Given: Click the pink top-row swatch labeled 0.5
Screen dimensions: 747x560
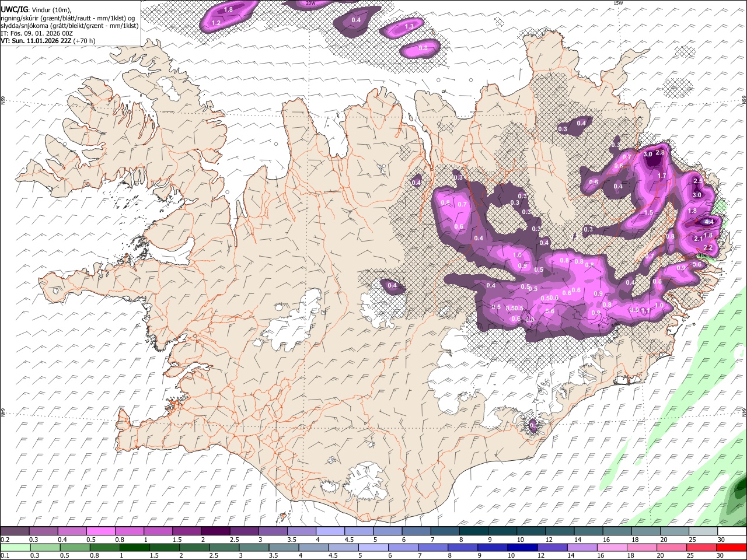Looking at the screenshot, I should click(100, 531).
